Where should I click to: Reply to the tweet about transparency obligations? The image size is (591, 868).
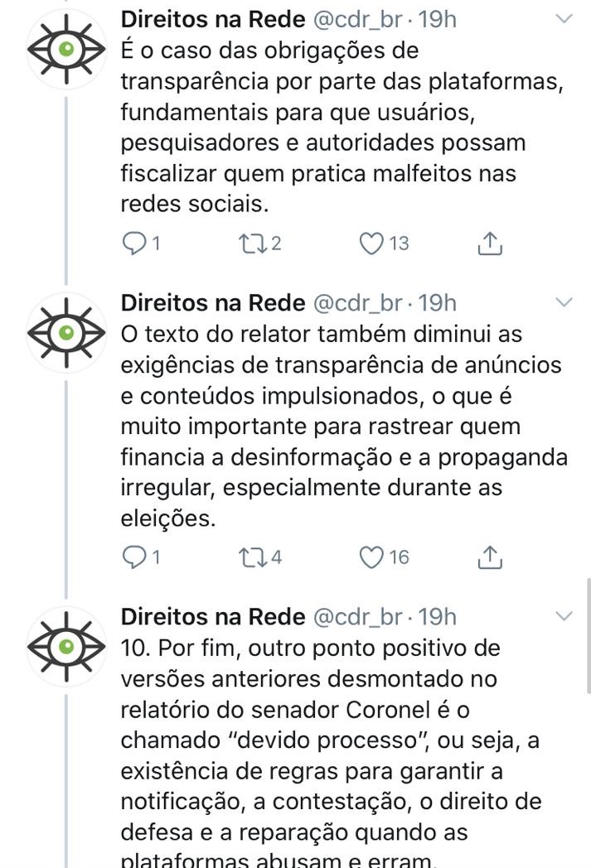pos(133,244)
